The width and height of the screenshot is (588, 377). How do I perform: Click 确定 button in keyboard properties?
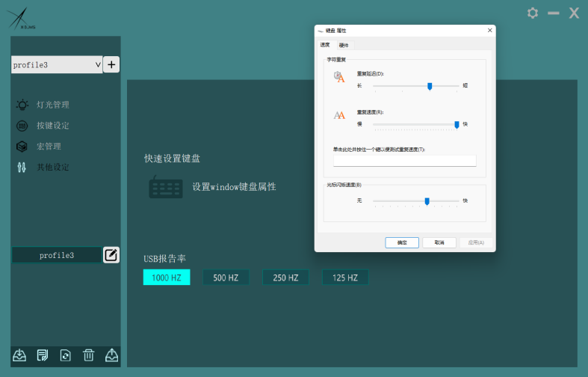click(x=402, y=242)
